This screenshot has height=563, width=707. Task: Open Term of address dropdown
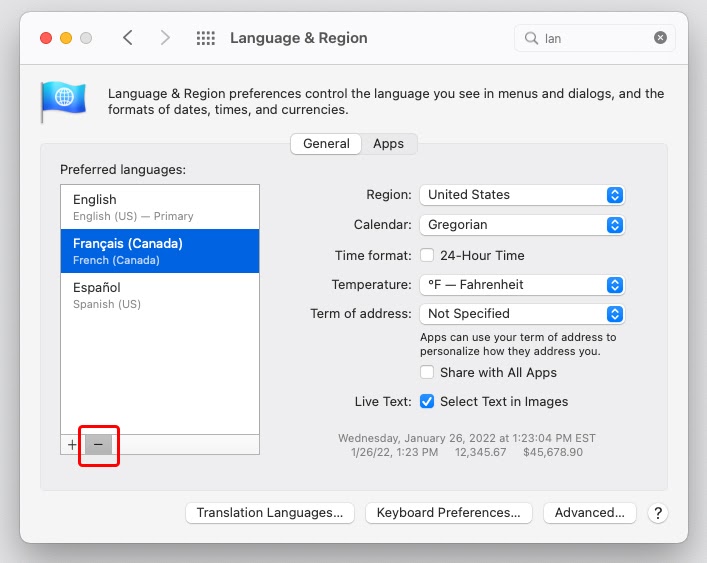point(522,314)
